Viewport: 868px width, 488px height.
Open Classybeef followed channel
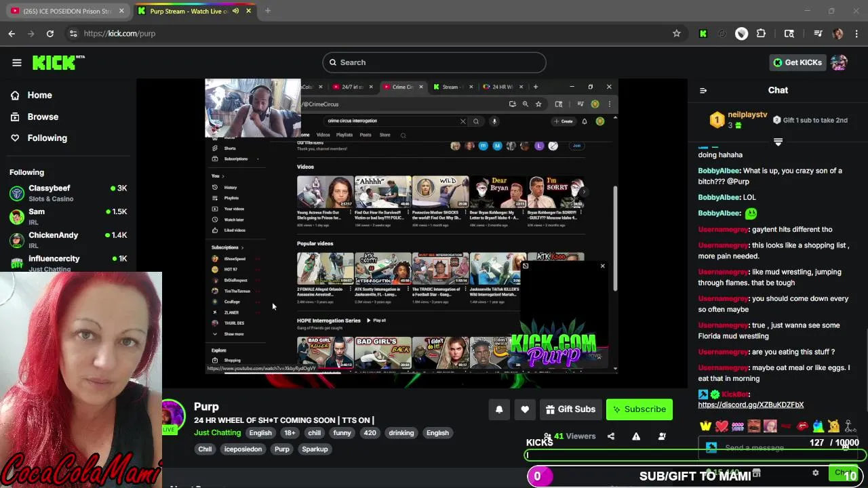pos(68,193)
